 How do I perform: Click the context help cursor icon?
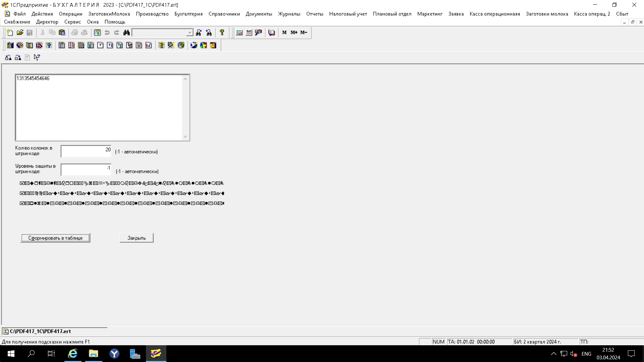coord(37,57)
